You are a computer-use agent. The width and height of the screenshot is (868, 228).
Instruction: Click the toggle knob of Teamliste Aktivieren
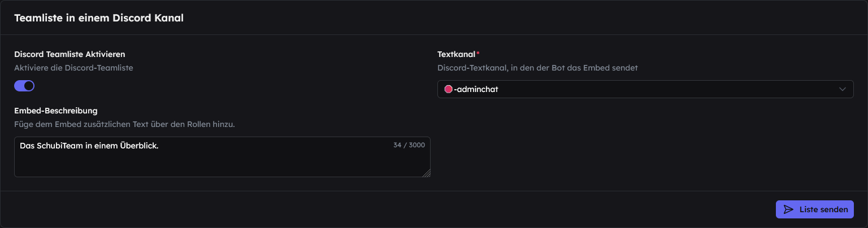(x=29, y=86)
